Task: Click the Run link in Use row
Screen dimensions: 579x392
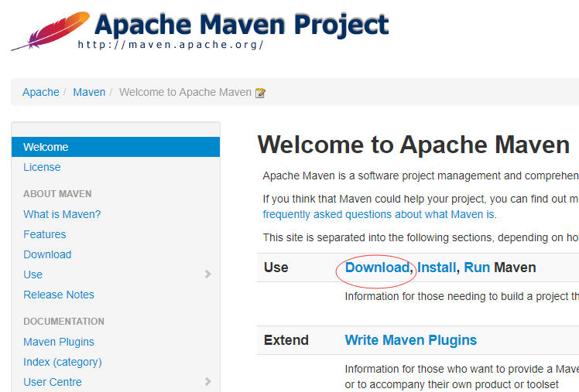Action: click(477, 268)
